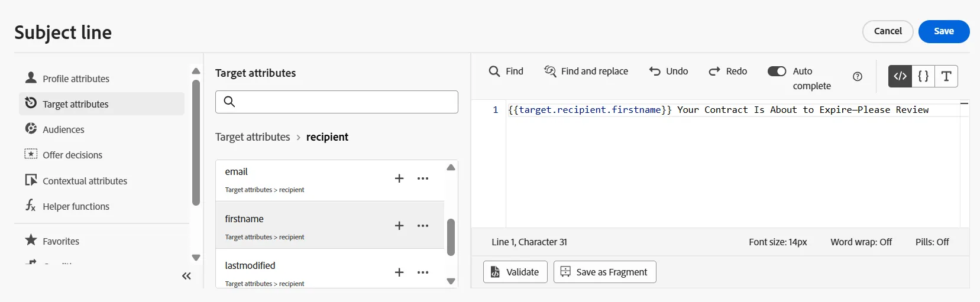
Task: Open Find and replace
Action: click(586, 71)
